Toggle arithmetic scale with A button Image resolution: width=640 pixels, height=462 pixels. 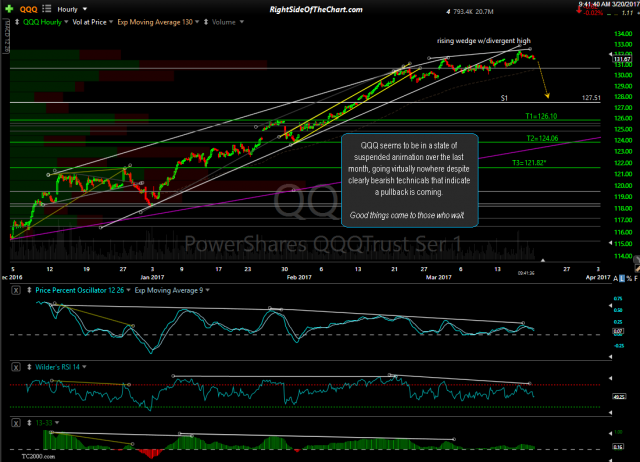[x=616, y=278]
